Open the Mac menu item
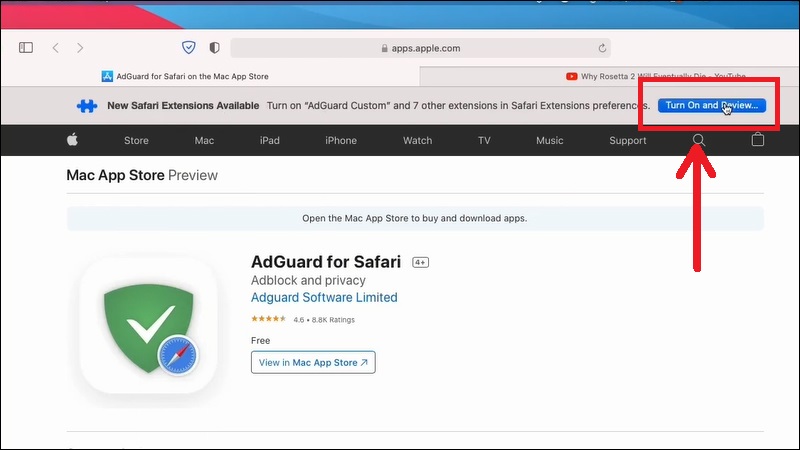This screenshot has width=800, height=450. [204, 140]
